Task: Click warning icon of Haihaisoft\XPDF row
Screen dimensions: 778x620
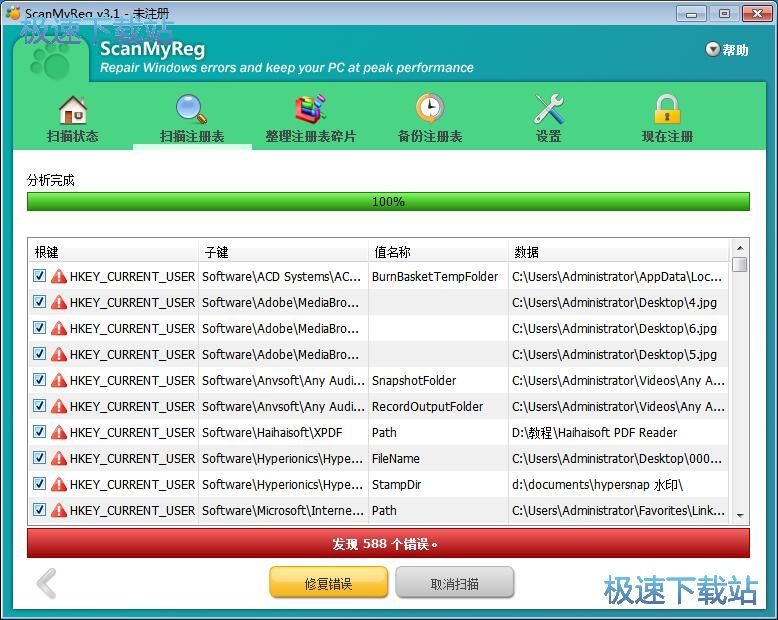Action: [59, 433]
